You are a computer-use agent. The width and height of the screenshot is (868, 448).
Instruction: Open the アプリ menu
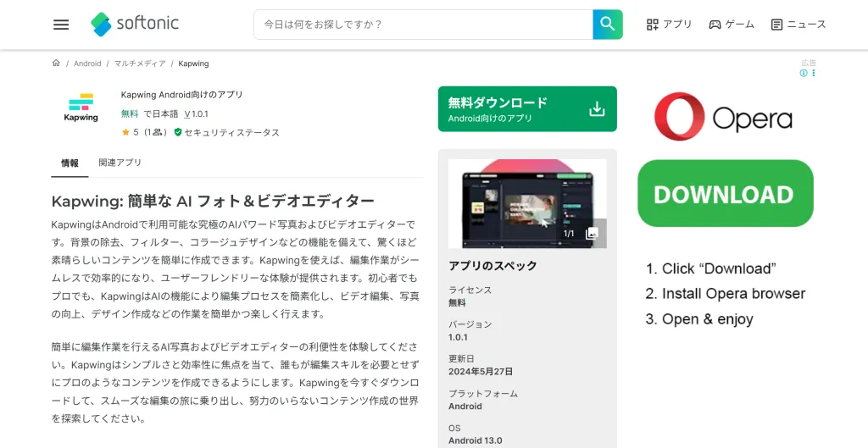tap(669, 25)
